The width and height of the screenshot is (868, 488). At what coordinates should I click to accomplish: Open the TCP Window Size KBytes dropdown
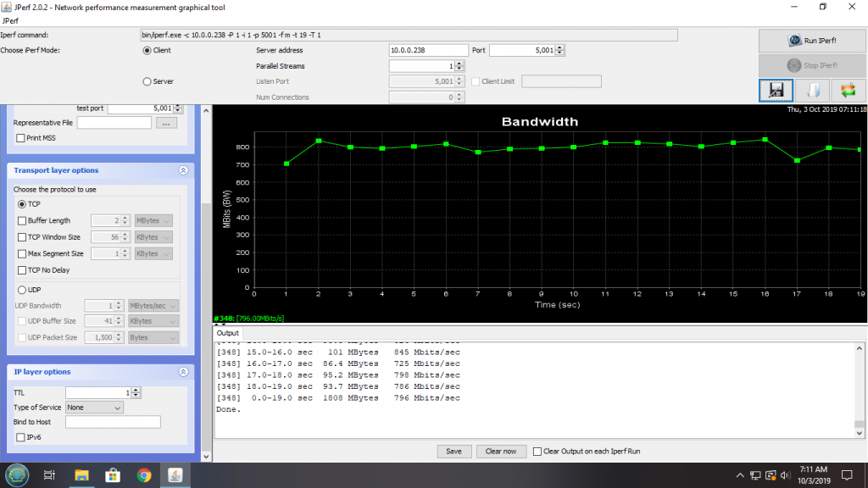(153, 237)
